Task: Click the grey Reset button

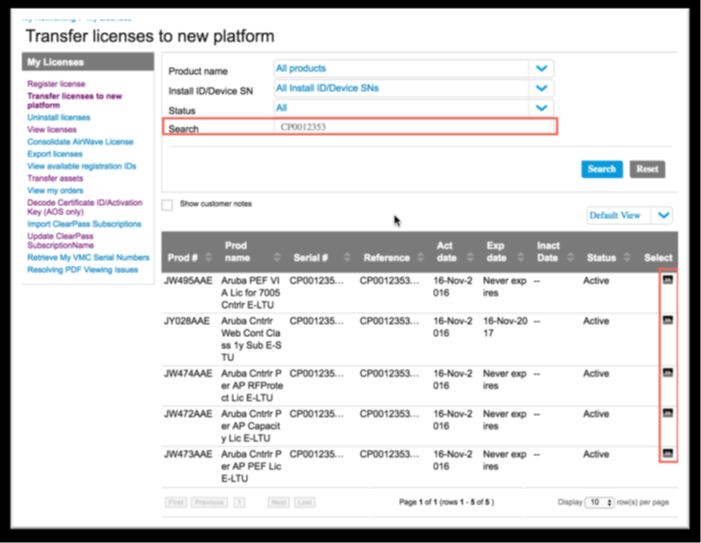Action: (647, 169)
